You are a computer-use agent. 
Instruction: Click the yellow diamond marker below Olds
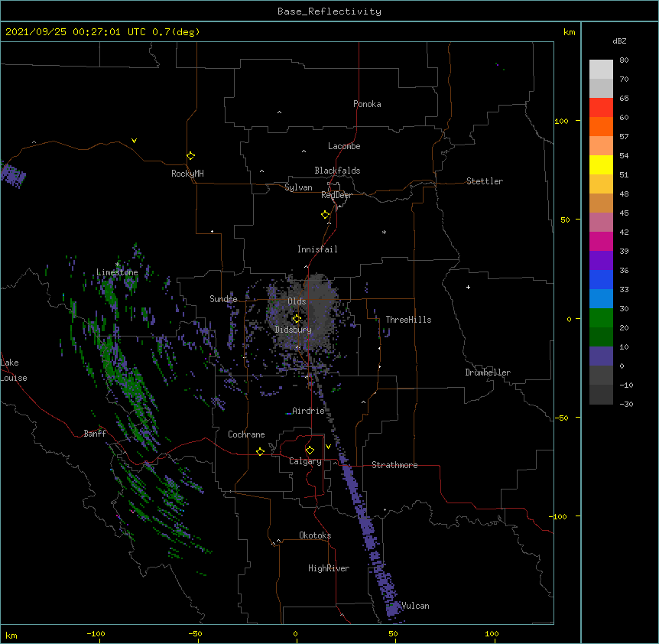297,318
